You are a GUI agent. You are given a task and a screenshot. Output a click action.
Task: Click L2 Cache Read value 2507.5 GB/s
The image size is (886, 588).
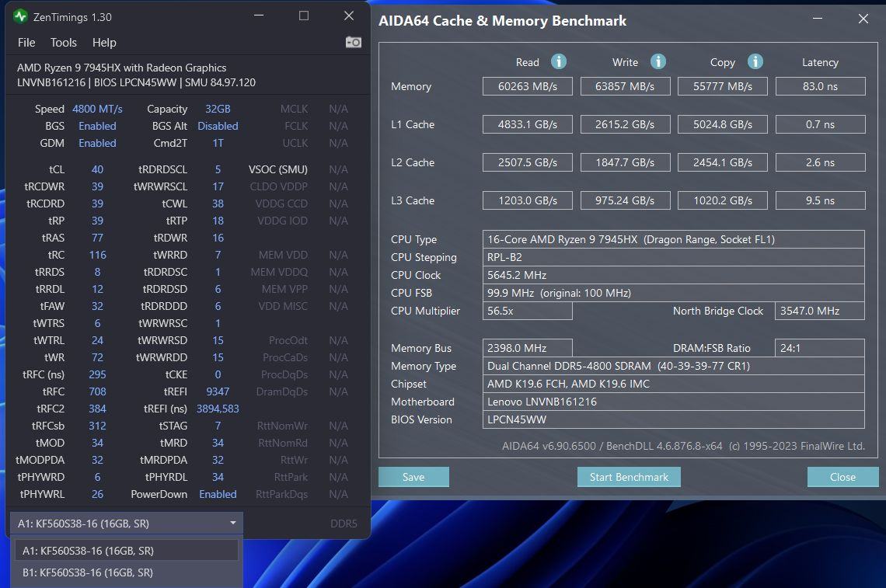click(527, 162)
